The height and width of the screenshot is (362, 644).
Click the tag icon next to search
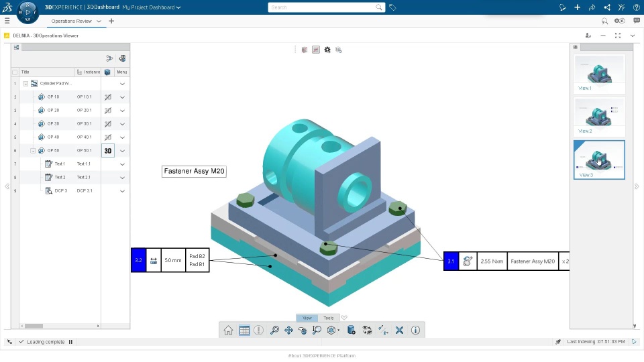[392, 7]
